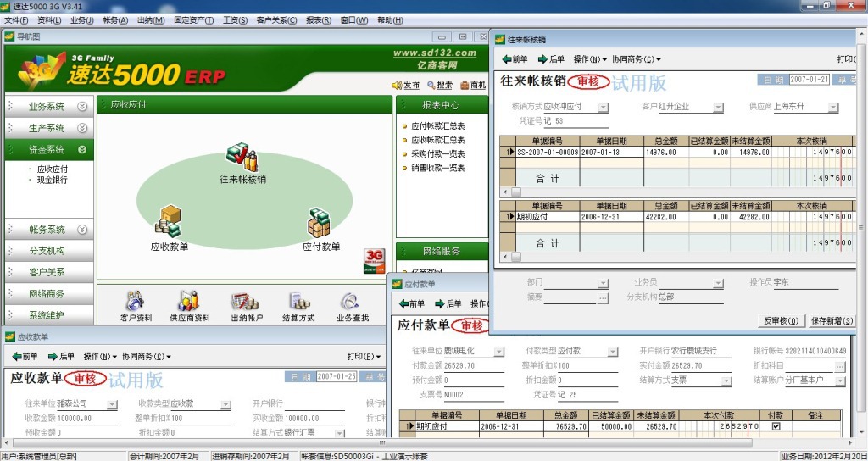Expand the 业务系统 sidebar section
868x461 pixels.
click(x=82, y=106)
